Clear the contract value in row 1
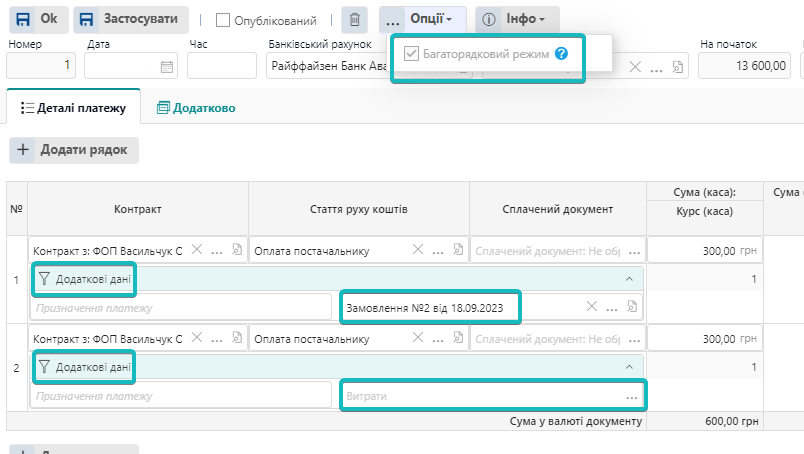 (x=197, y=251)
